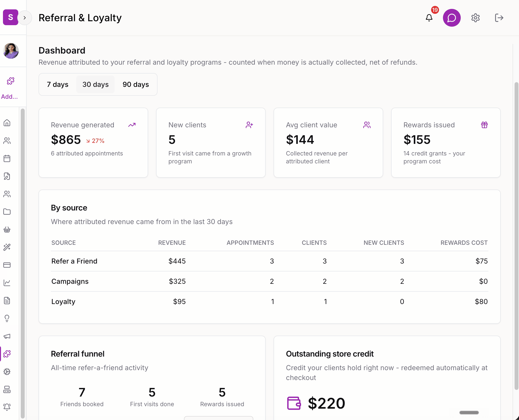Open the shopping basket icon in sidebar

pyautogui.click(x=7, y=229)
